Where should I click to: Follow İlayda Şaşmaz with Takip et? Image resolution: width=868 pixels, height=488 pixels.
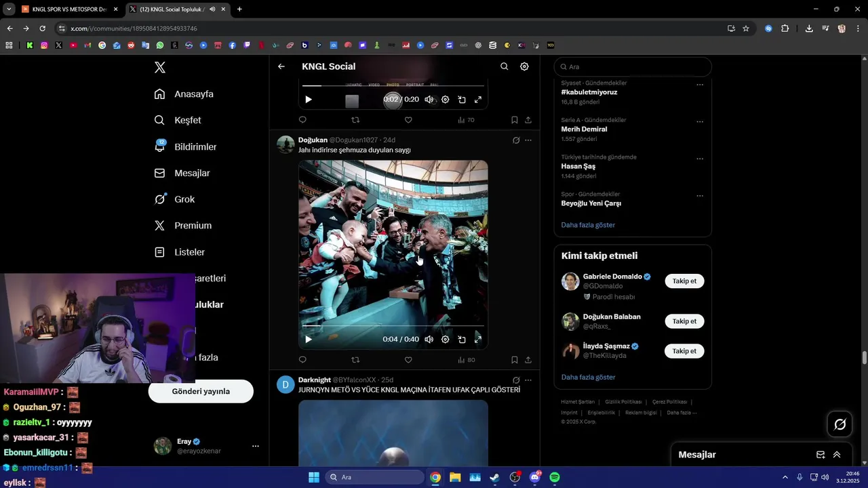pyautogui.click(x=684, y=351)
